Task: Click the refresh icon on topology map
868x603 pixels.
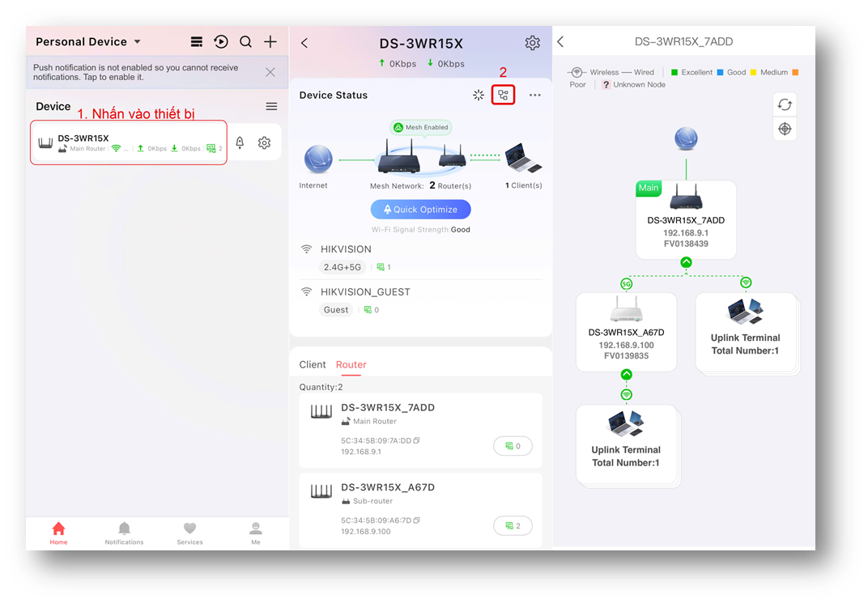Action: pos(784,104)
